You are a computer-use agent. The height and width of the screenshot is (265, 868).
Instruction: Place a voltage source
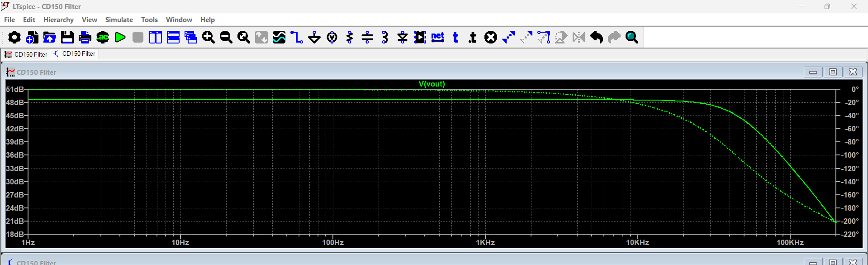coord(332,37)
